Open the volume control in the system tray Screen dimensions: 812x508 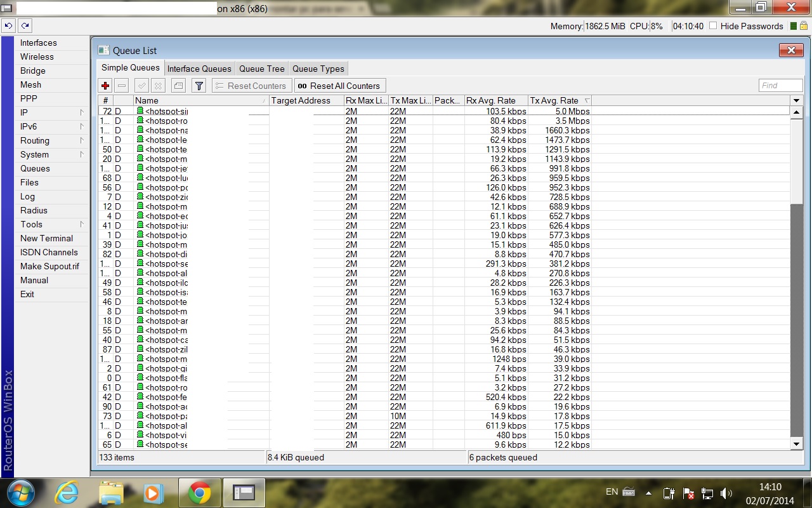pyautogui.click(x=726, y=493)
